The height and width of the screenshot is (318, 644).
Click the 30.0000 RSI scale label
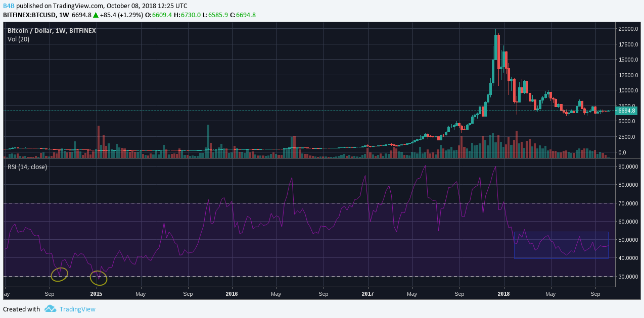click(x=629, y=277)
